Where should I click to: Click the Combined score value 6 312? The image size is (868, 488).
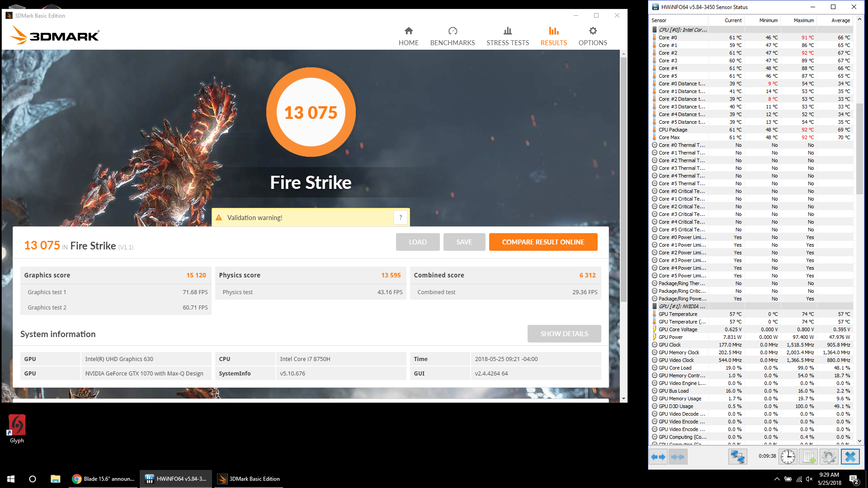click(587, 275)
